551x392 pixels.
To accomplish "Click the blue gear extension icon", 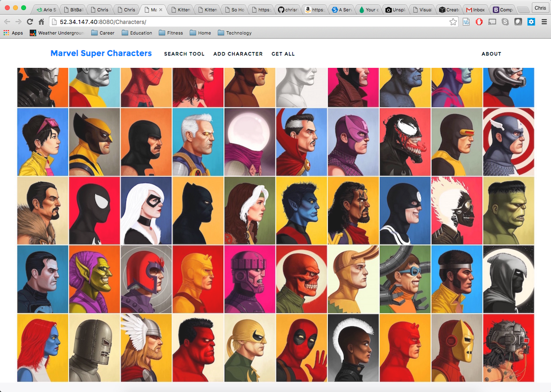I will click(531, 22).
